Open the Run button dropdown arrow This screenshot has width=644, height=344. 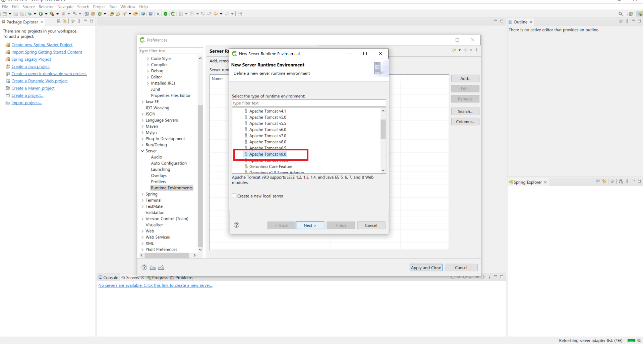pyautogui.click(x=46, y=14)
